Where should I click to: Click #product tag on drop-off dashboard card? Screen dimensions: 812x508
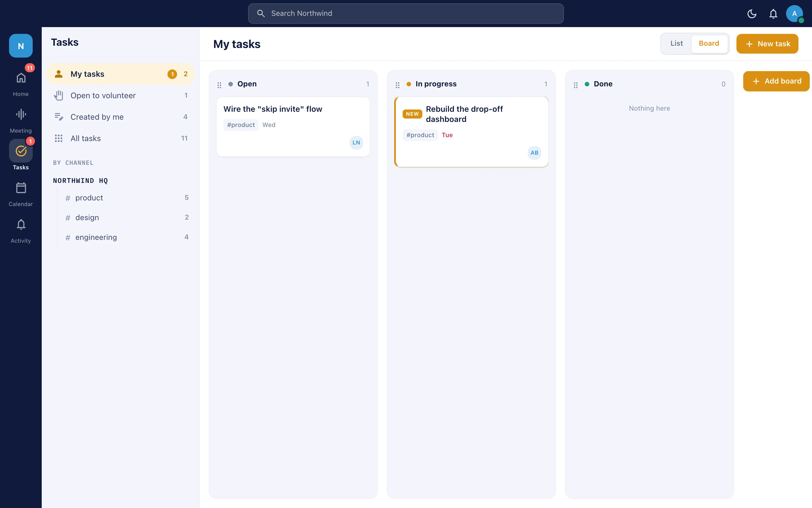coord(420,135)
